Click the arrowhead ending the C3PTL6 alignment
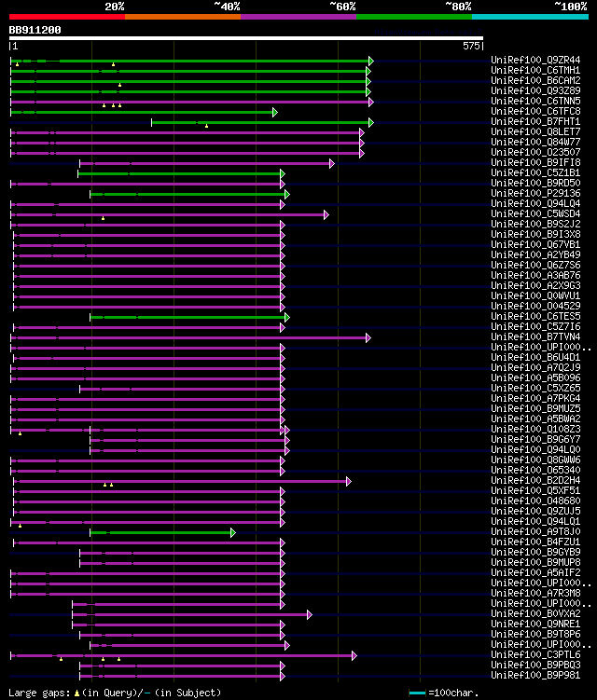The height and width of the screenshot is (700, 597). click(354, 656)
